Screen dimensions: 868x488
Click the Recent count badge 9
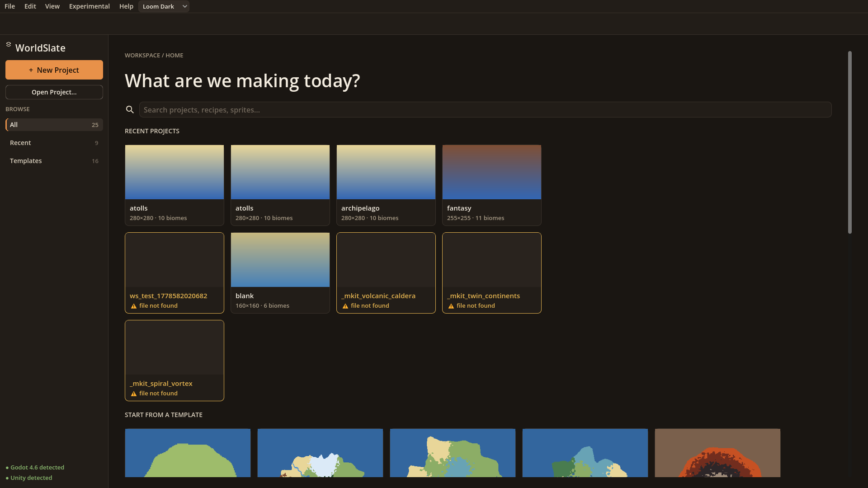pos(96,143)
